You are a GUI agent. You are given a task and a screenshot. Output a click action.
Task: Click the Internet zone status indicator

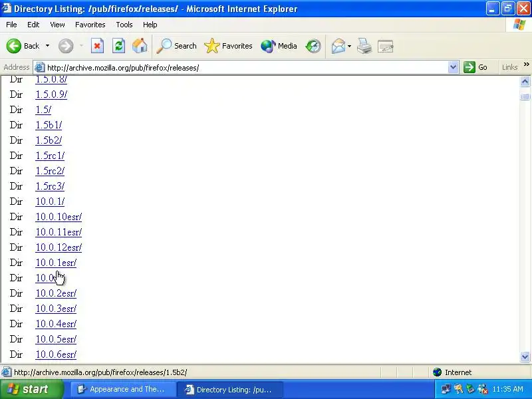452,372
